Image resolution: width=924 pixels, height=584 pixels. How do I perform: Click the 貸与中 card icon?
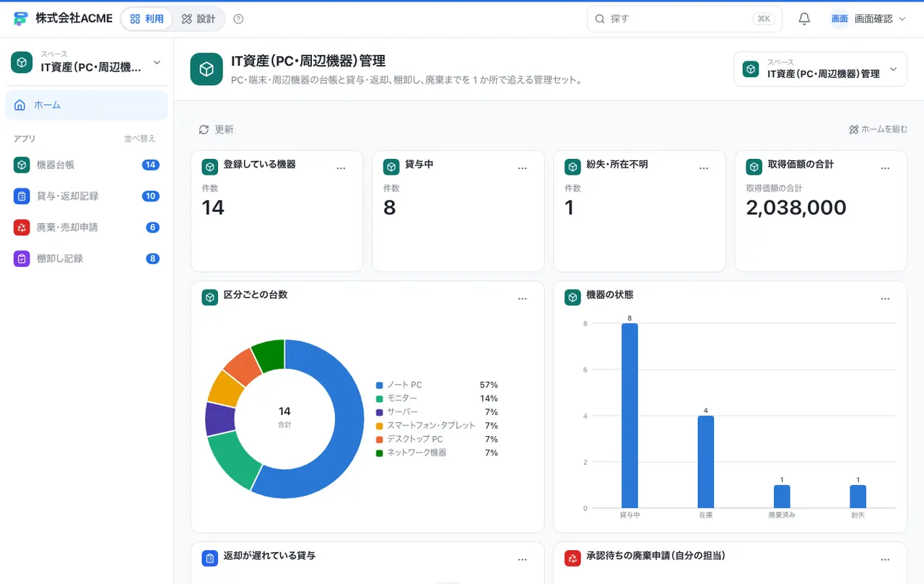pos(391,167)
